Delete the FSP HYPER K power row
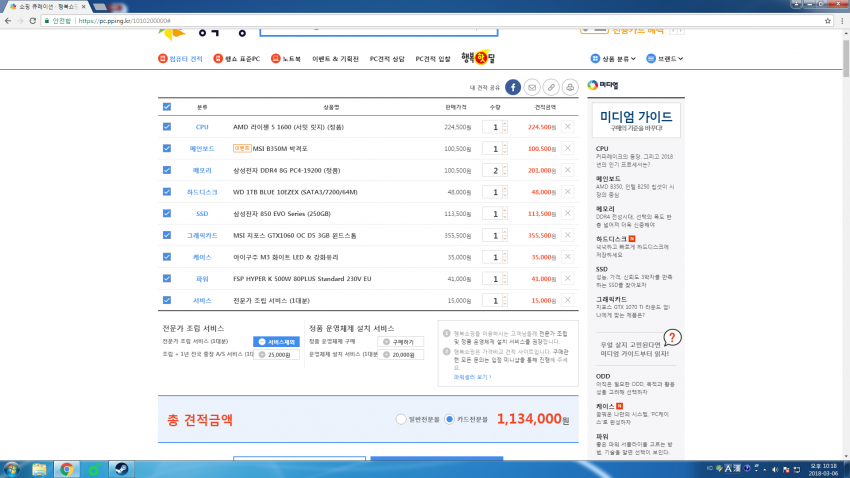This screenshot has width=850, height=478. point(568,279)
